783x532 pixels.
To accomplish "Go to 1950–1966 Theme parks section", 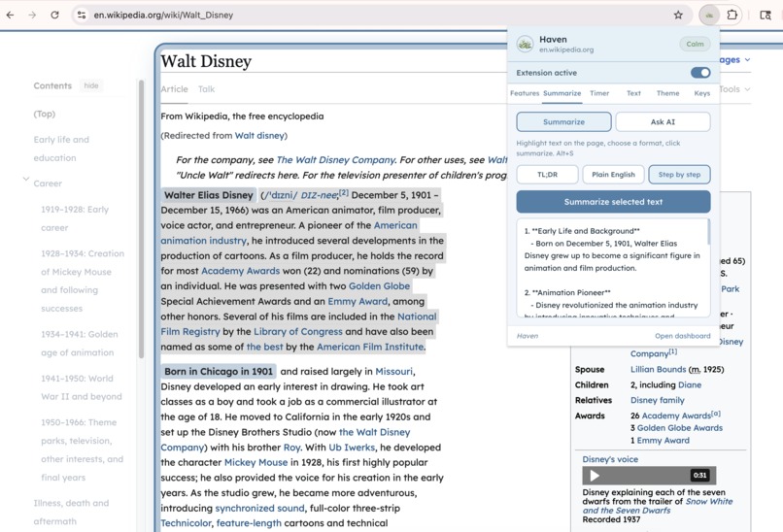I will (82, 449).
